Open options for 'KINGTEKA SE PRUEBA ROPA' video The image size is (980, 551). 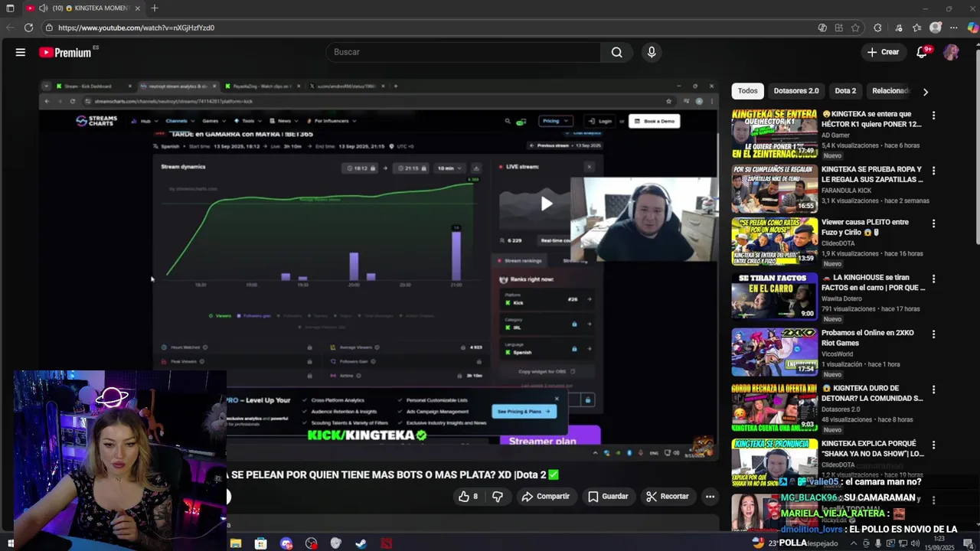tap(933, 171)
